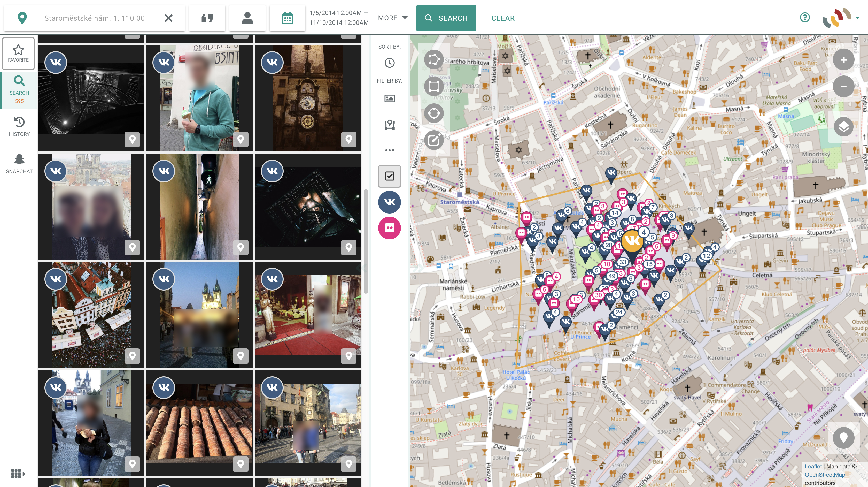Click the CLEAR link
This screenshot has width=868, height=487.
[x=503, y=18]
